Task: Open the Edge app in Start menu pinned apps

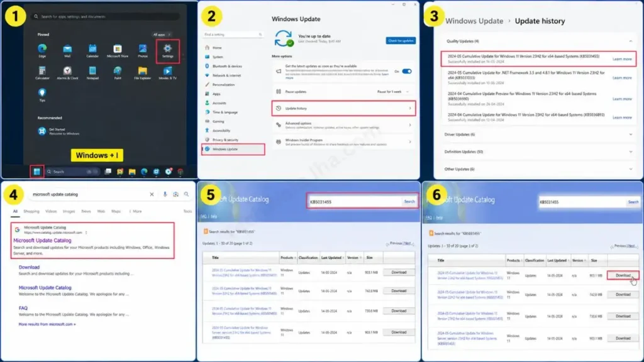Action: pyautogui.click(x=42, y=51)
